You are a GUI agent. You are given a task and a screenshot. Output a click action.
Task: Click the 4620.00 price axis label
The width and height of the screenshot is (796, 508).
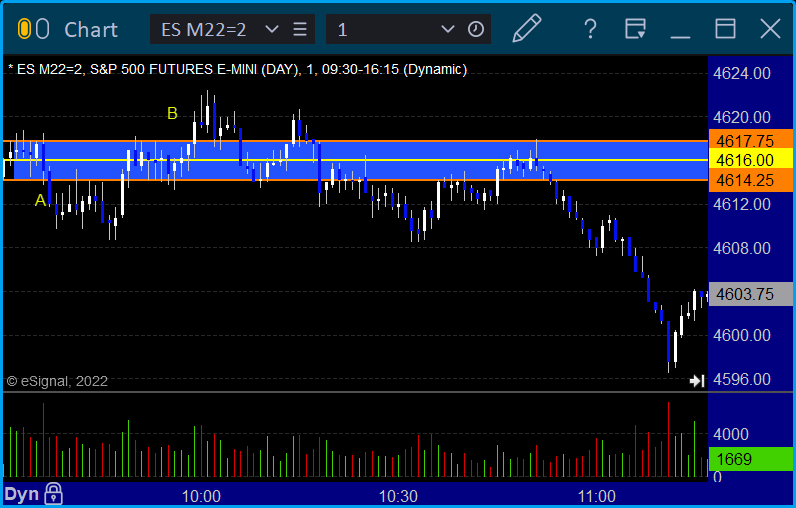click(x=742, y=117)
